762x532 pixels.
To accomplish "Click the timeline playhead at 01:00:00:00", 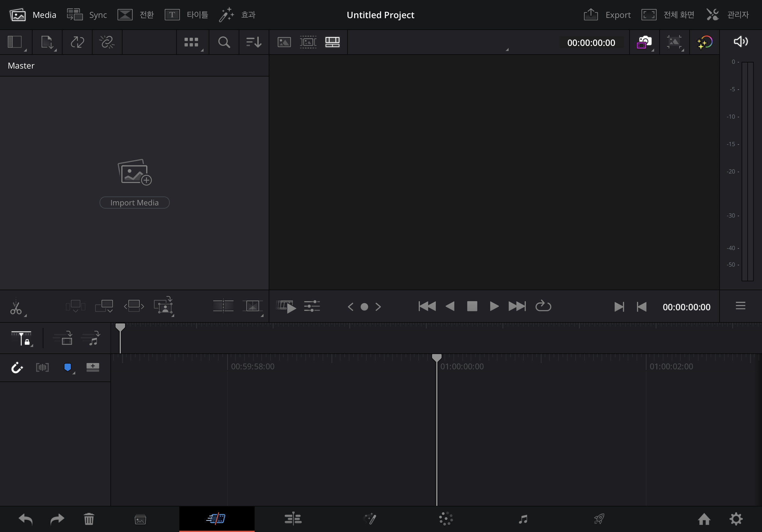I will click(x=437, y=358).
